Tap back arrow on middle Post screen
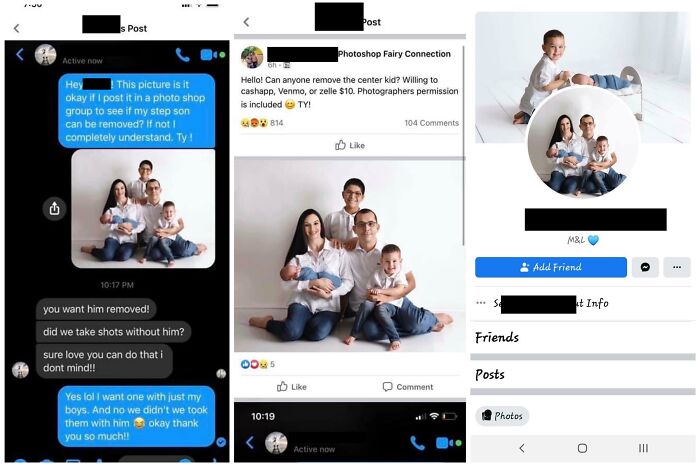 point(246,22)
